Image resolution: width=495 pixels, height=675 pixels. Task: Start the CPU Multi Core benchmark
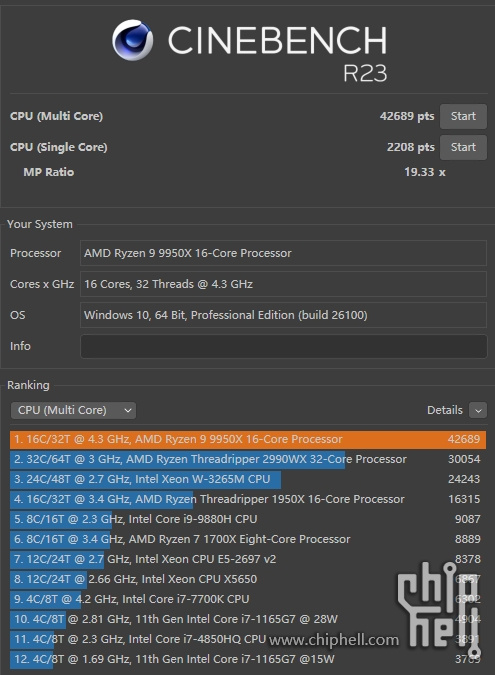point(463,116)
